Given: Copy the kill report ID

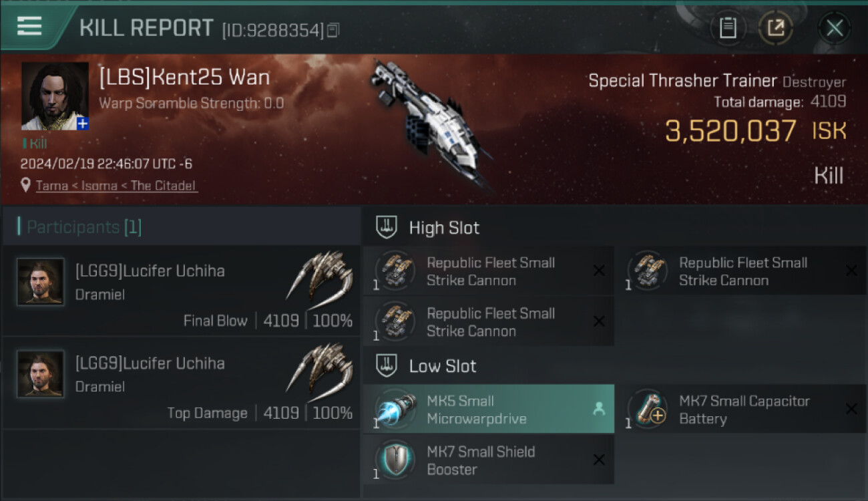Looking at the screenshot, I should (x=333, y=30).
